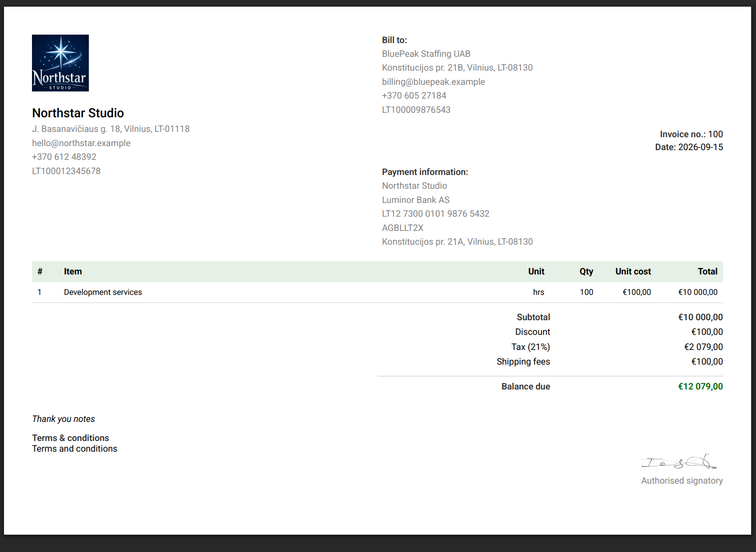Select the tax amount €2 079,00

tap(704, 347)
